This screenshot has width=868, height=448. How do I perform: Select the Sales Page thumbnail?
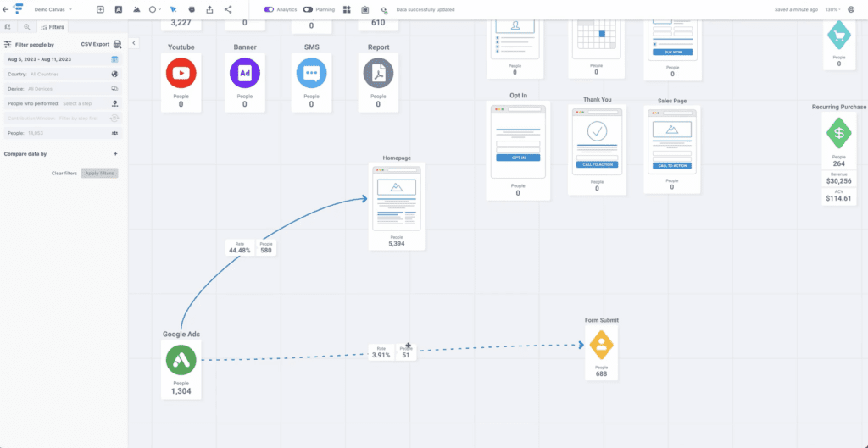(672, 141)
